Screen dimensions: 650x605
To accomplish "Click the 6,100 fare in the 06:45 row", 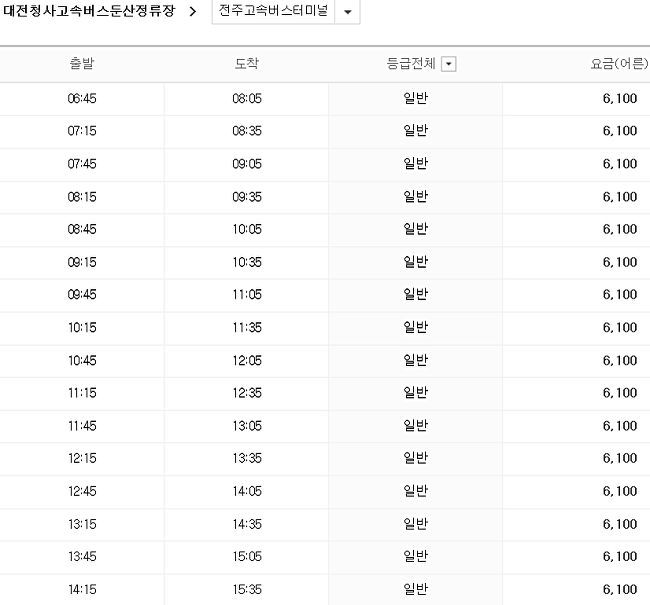I will [x=620, y=99].
